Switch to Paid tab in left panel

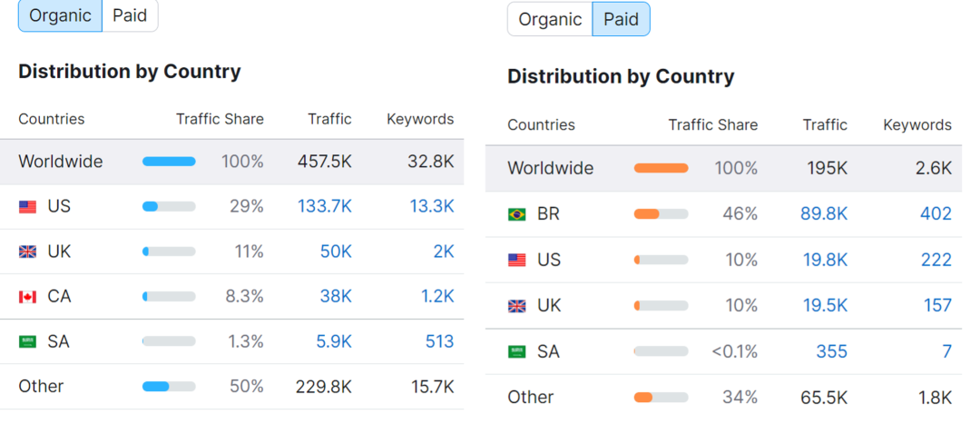pos(130,16)
